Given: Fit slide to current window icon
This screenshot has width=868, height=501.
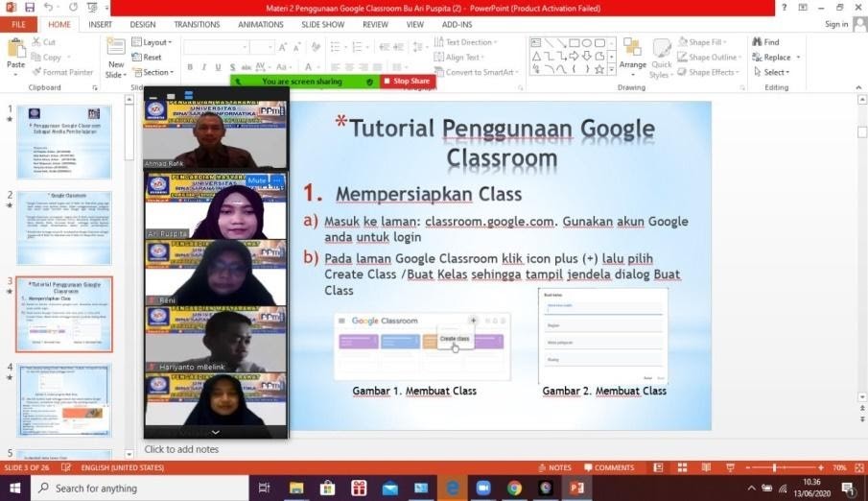Looking at the screenshot, I should click(x=859, y=467).
